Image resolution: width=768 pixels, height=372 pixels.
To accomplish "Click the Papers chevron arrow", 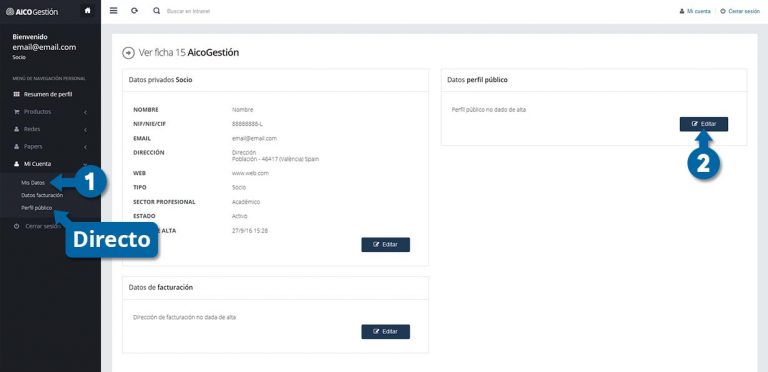I will point(85,147).
